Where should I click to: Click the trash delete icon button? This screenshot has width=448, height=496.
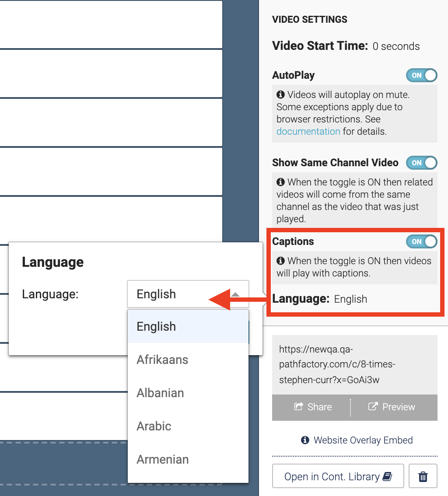point(423,476)
